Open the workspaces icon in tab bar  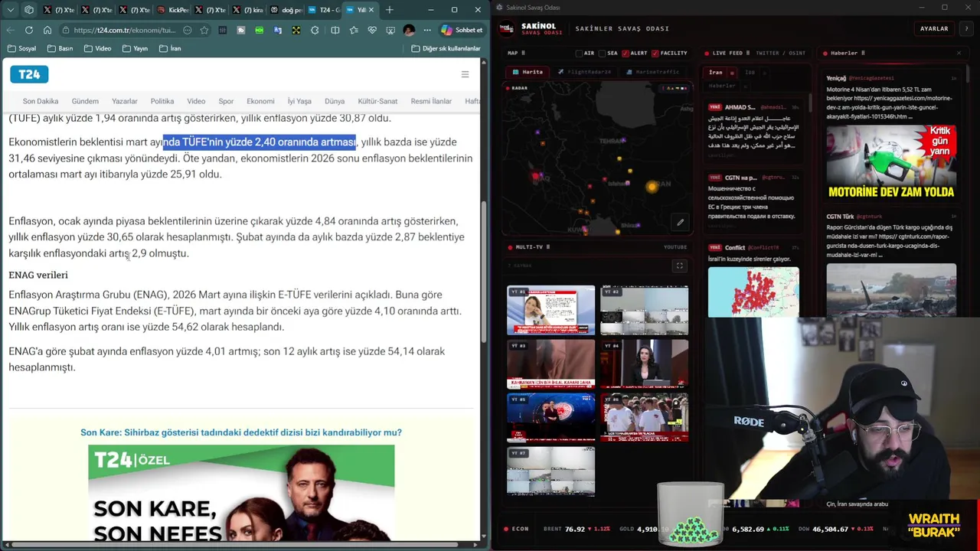tap(29, 10)
